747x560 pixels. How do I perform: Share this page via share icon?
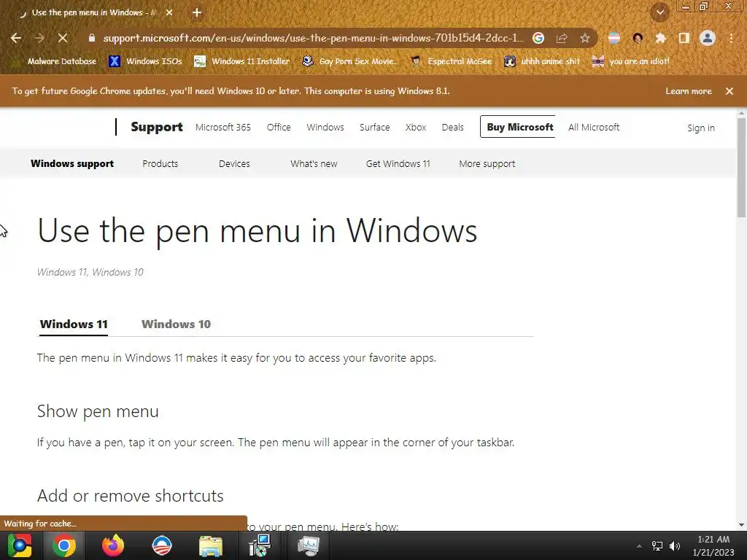[562, 38]
